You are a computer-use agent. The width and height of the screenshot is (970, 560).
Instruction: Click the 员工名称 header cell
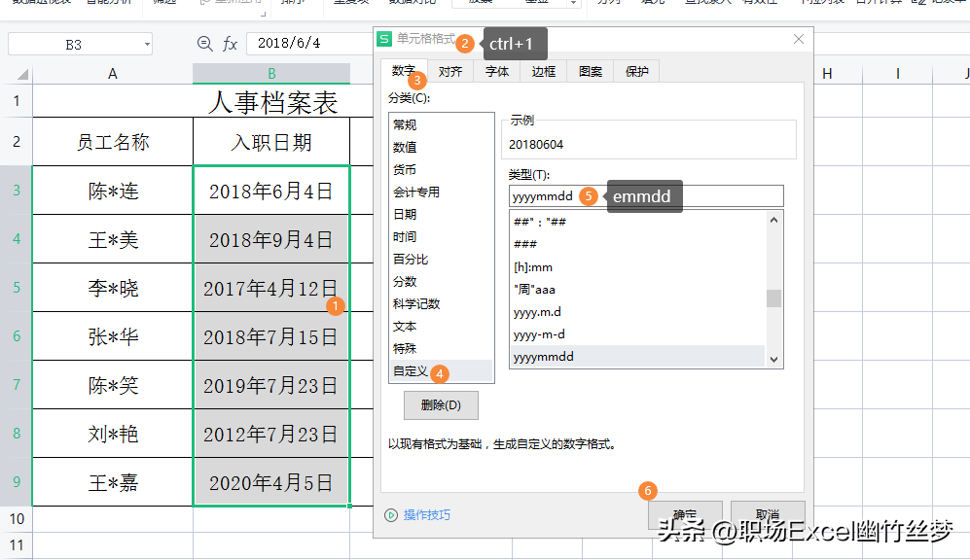[x=113, y=142]
